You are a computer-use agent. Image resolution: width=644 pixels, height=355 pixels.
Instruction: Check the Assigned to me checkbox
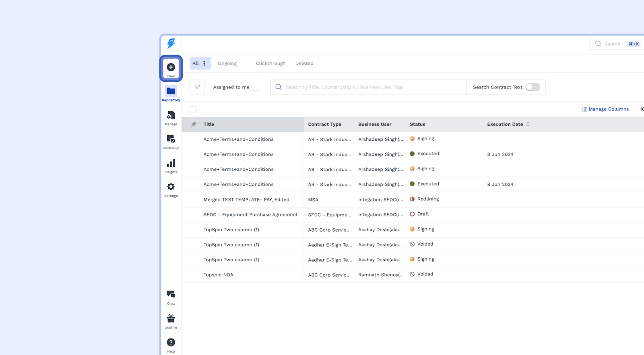pos(256,87)
